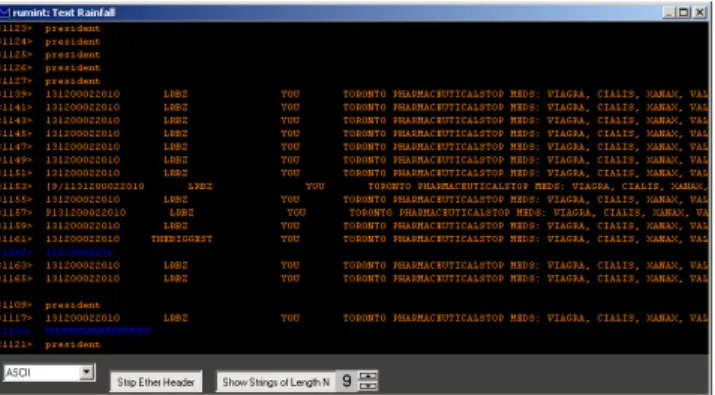
Task: Click "LRBZ" in packet row 1163
Action: [176, 265]
